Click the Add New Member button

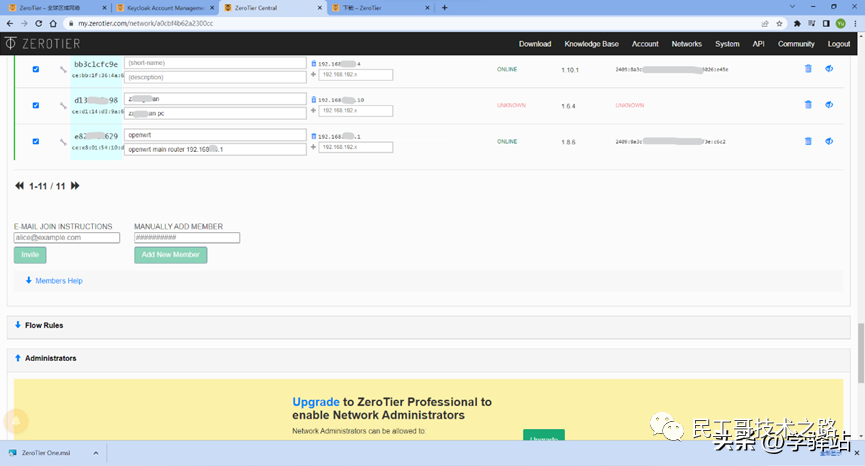click(170, 255)
